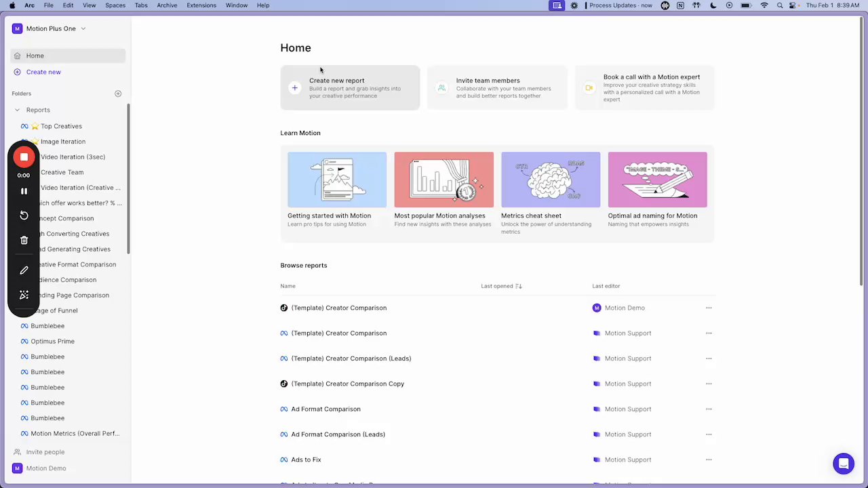Open the Optimal ad naming for Motion thumbnail
This screenshot has height=488, width=868.
point(658,180)
